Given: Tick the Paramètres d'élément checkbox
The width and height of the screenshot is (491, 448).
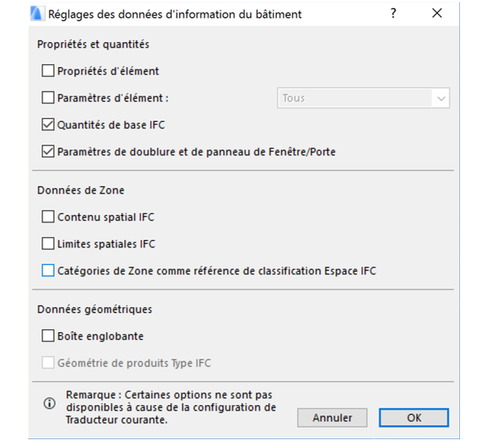Looking at the screenshot, I should click(48, 97).
